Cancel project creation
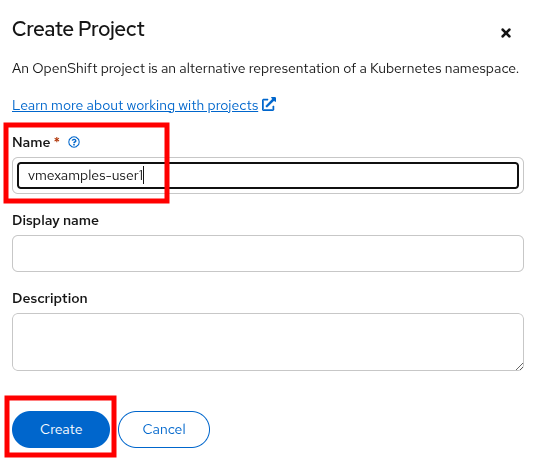 [164, 429]
